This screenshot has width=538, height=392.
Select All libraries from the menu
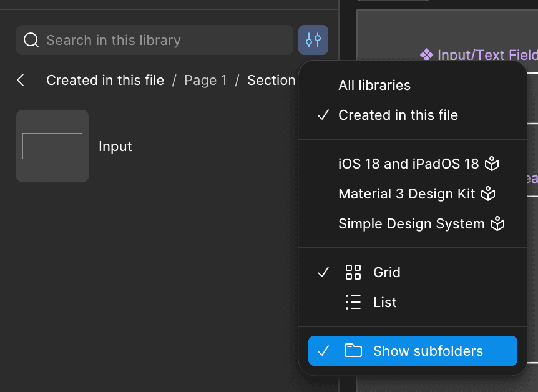click(374, 85)
